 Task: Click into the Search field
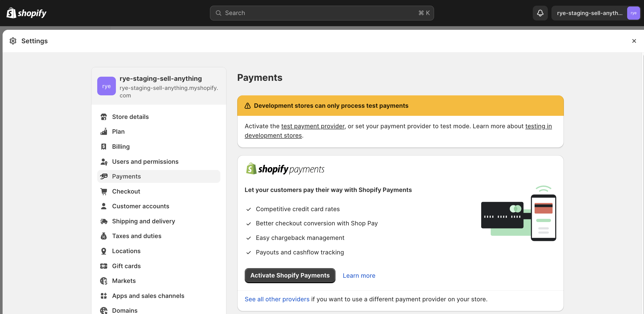tap(321, 13)
